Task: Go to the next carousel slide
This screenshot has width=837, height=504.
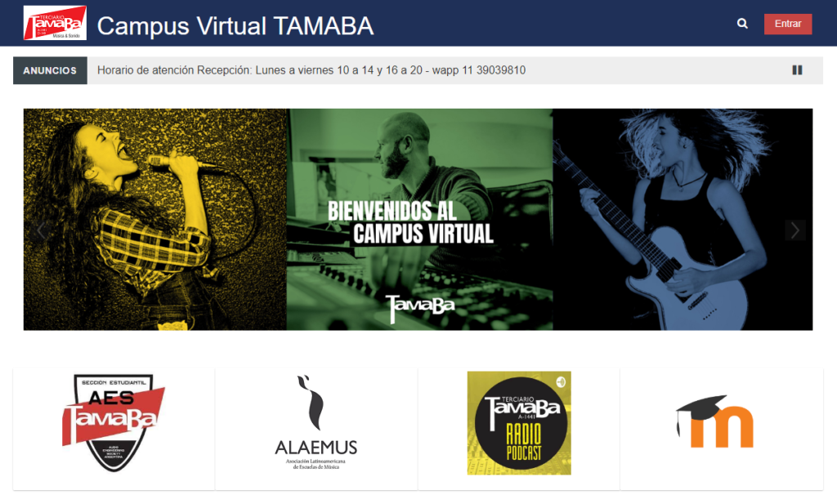Action: (794, 230)
